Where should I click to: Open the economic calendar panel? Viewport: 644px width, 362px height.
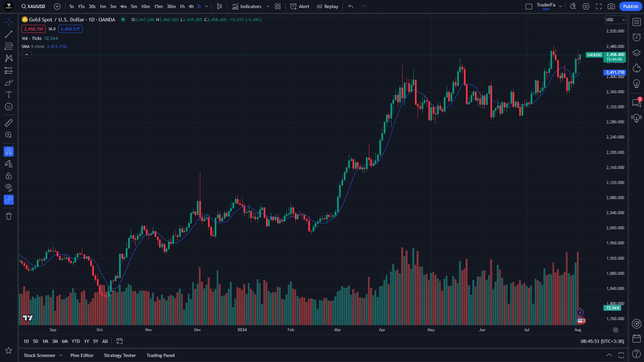pyautogui.click(x=637, y=339)
